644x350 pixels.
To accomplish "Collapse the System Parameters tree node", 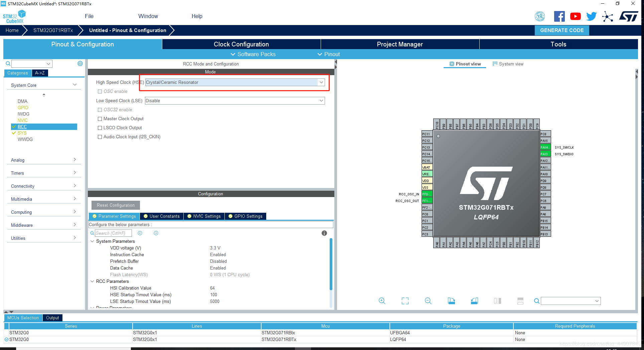I will coord(93,241).
